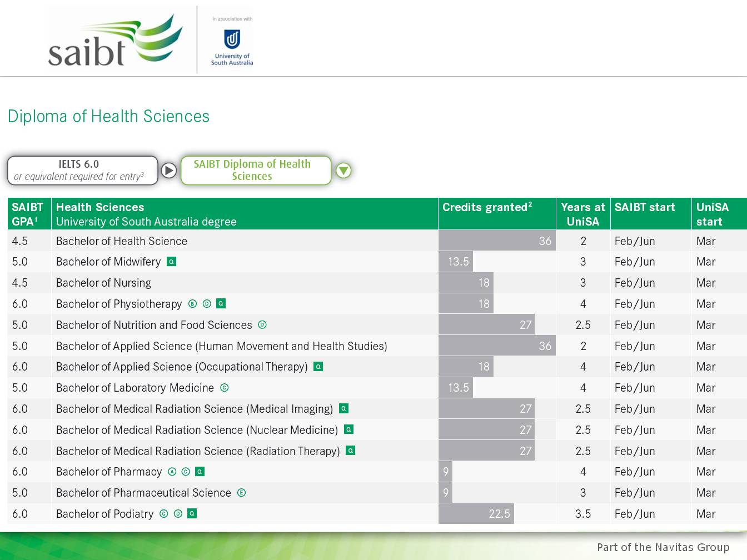747x560 pixels.
Task: Click the 13.5 credits bar for Laboratory Medicine
Action: click(456, 388)
